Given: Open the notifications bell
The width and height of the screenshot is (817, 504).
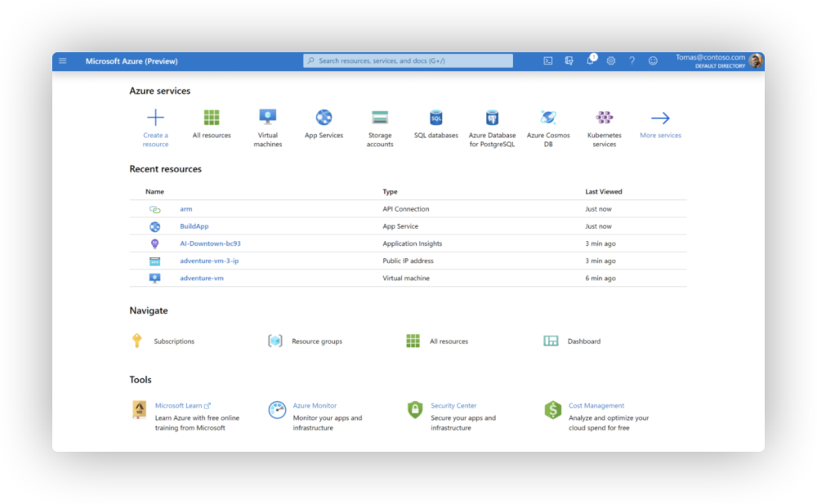Looking at the screenshot, I should 591,60.
